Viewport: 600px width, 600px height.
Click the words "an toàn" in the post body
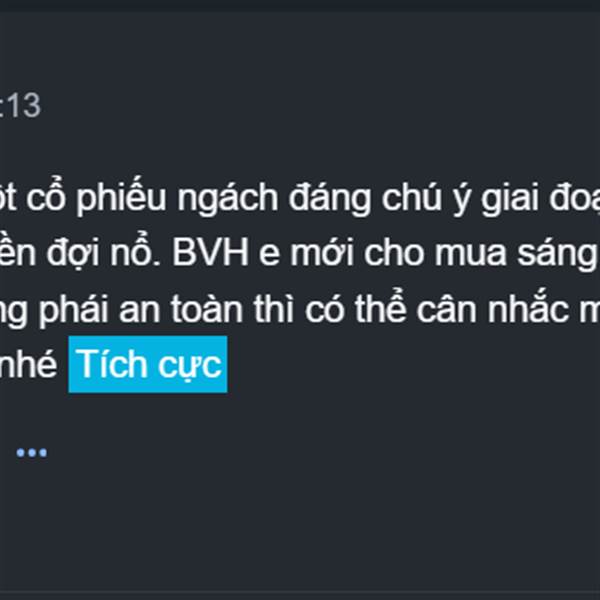pos(181,310)
